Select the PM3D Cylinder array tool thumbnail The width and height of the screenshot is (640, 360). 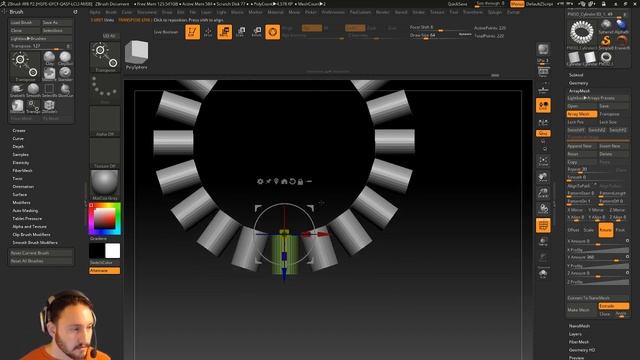point(582,33)
